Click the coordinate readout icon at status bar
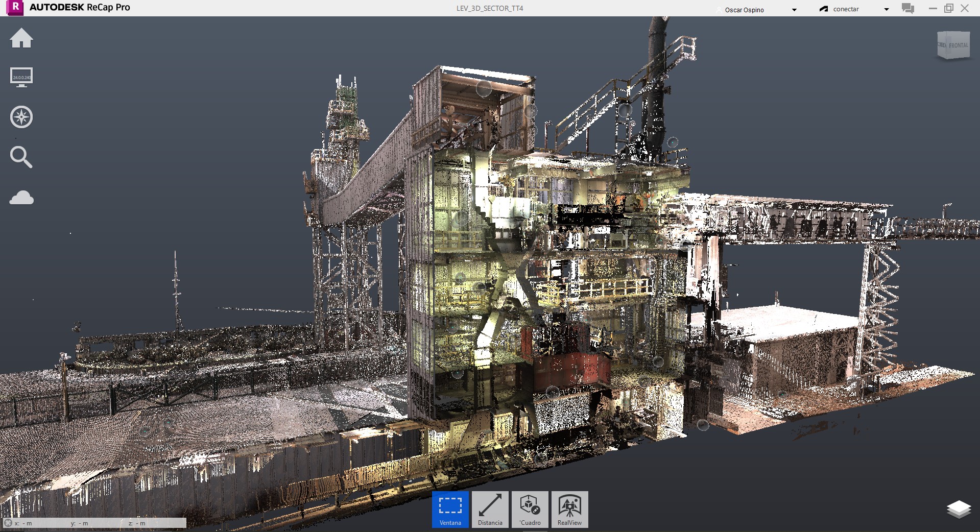Viewport: 980px width, 532px height. click(x=8, y=523)
